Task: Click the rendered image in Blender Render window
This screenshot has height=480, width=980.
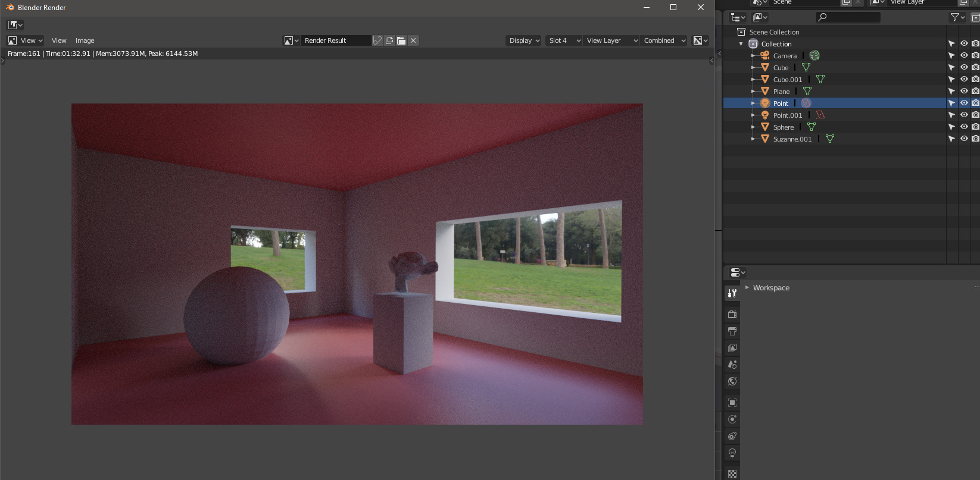Action: click(357, 264)
